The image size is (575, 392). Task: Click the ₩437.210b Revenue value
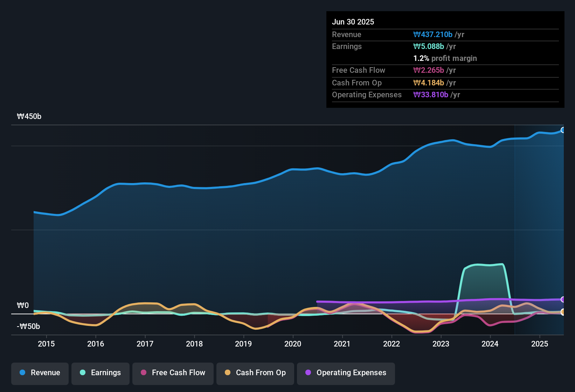pyautogui.click(x=433, y=34)
